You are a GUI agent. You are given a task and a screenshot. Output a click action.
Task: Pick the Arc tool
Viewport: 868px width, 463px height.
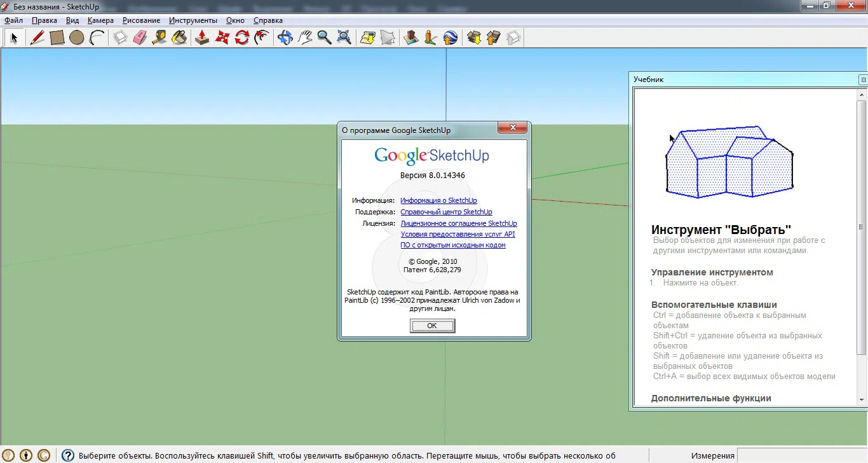(x=96, y=38)
